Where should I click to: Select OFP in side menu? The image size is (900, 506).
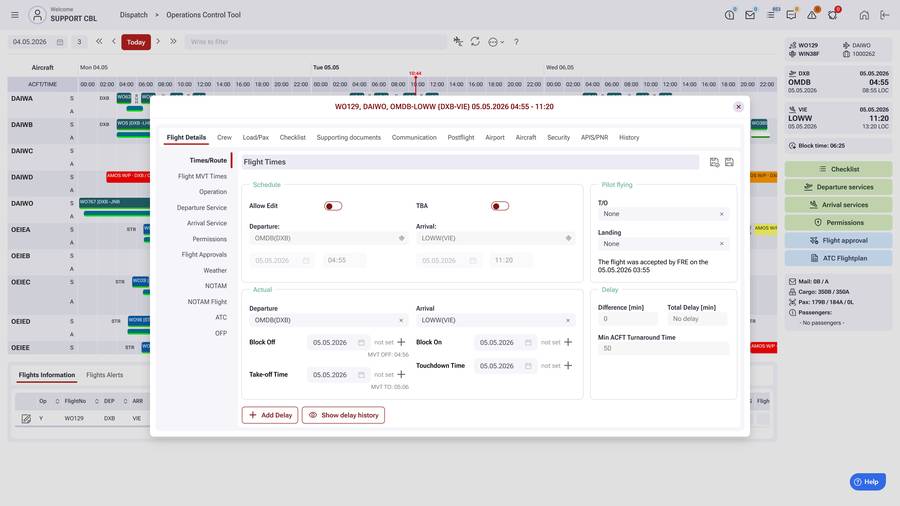[x=221, y=333]
